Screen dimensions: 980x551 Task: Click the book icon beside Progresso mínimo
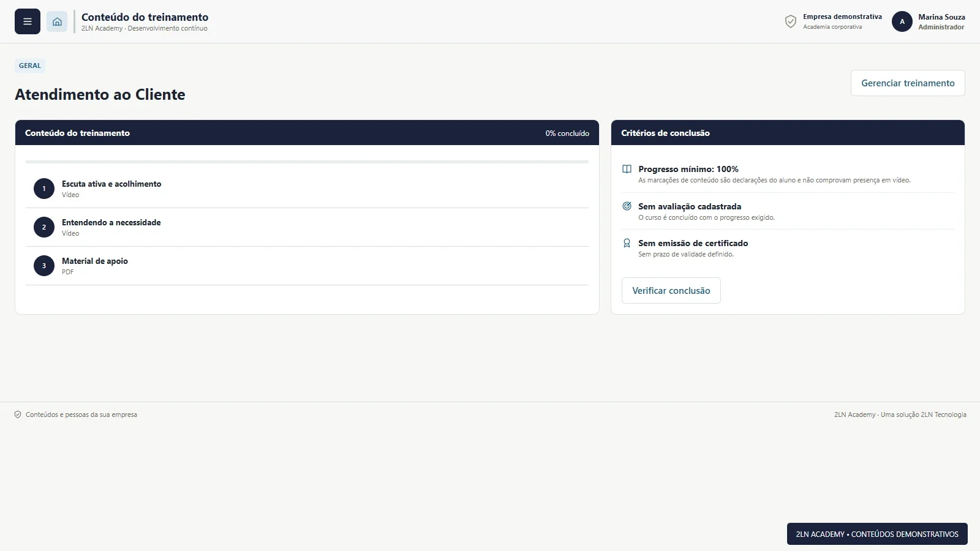[627, 169]
